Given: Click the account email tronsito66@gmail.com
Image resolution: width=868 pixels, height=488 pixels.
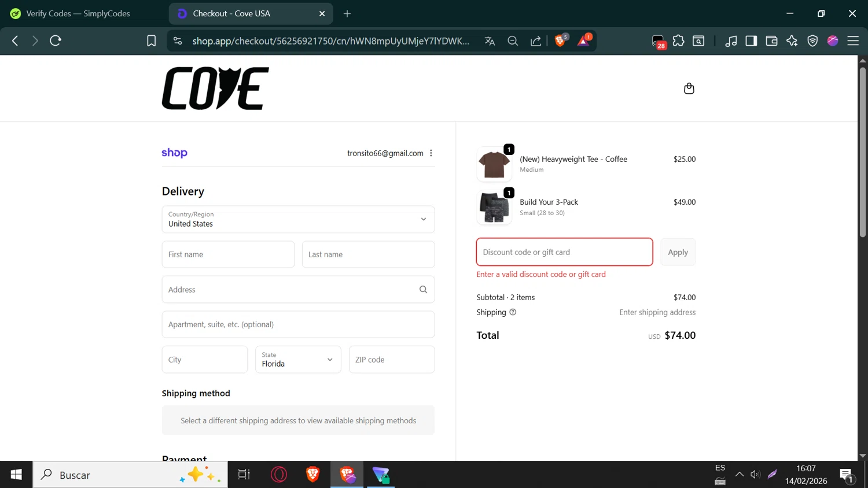Looking at the screenshot, I should [x=385, y=153].
